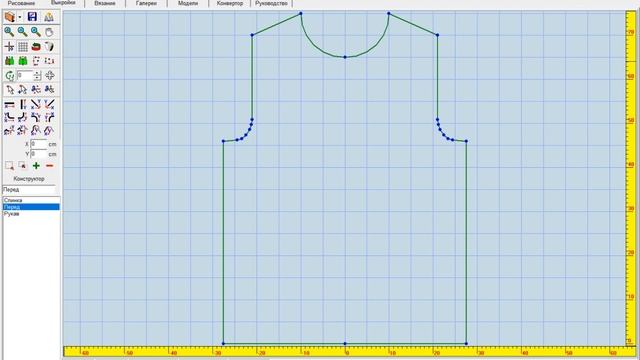Screen dimensions: 640x360
Task: Select the second tool in the third curve row
Action: tap(23, 131)
